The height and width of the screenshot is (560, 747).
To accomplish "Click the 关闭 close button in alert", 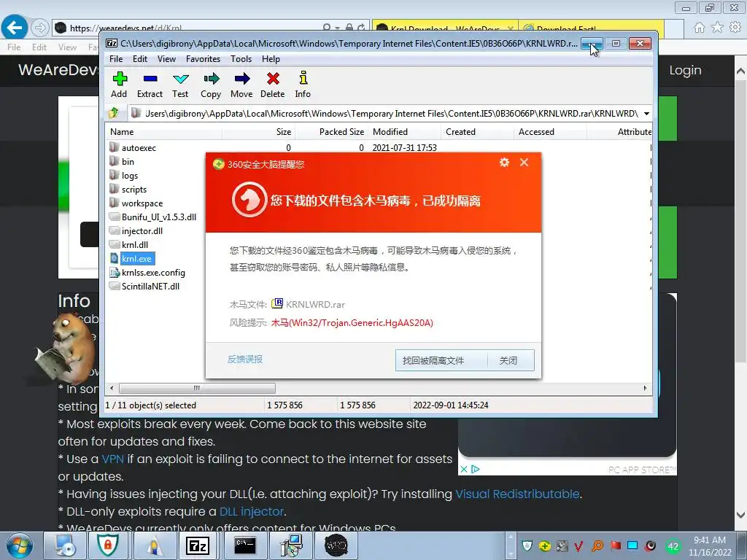I will pos(508,360).
